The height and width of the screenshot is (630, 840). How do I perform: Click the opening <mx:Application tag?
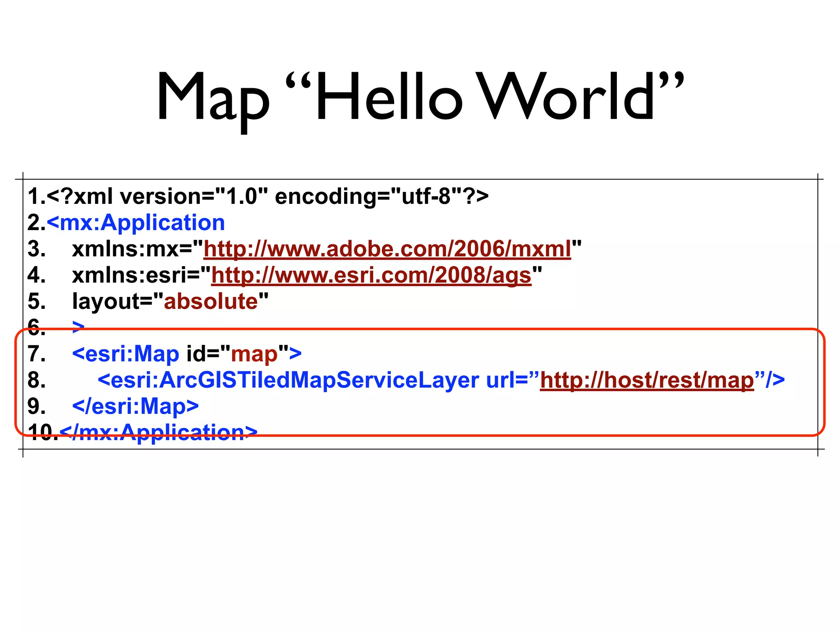click(x=136, y=223)
